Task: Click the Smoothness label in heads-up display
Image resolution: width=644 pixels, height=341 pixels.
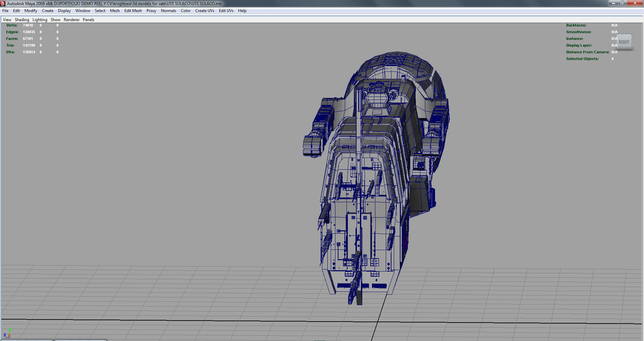Action: pyautogui.click(x=579, y=32)
